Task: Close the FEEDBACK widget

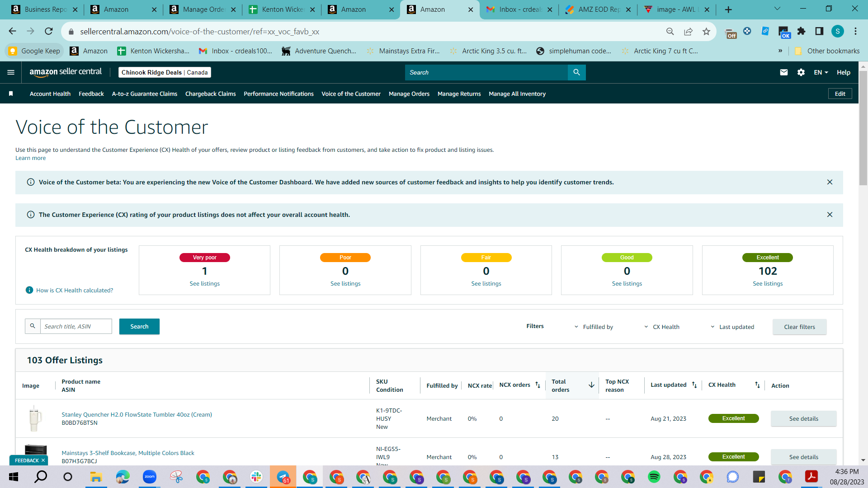Action: [x=43, y=460]
